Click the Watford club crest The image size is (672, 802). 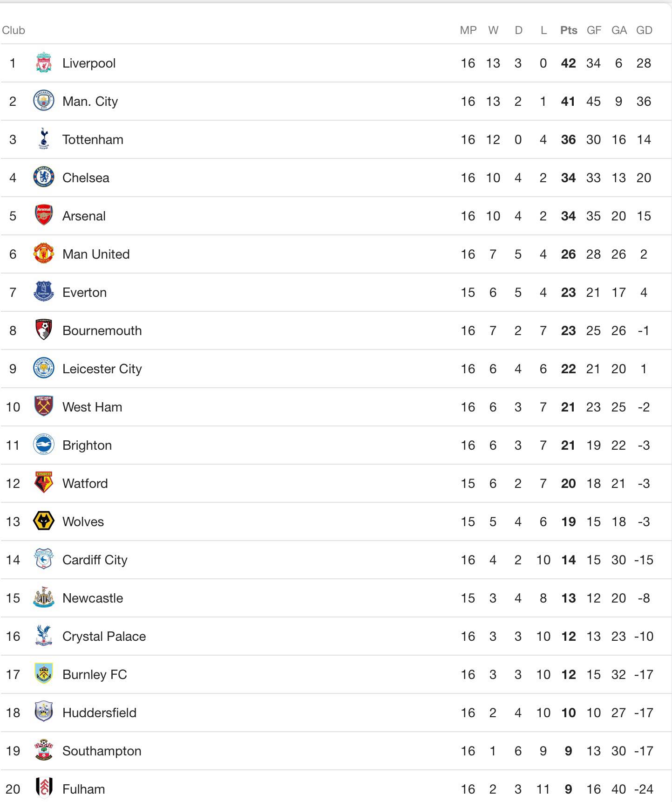coord(44,483)
